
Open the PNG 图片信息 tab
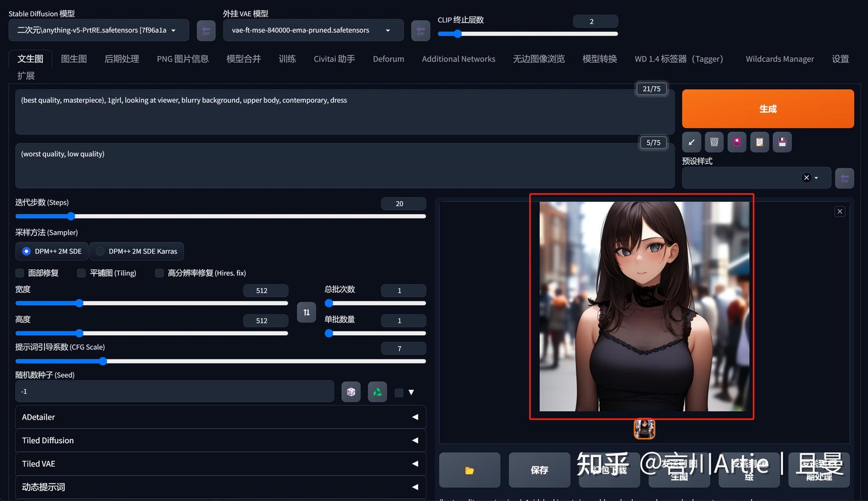coord(183,58)
